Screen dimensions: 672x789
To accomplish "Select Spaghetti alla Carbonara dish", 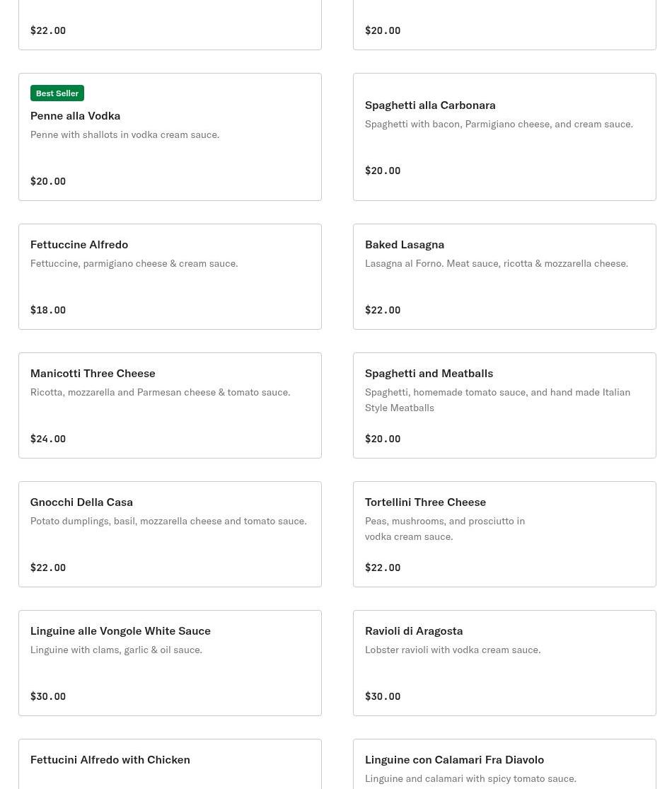I will click(x=430, y=105).
